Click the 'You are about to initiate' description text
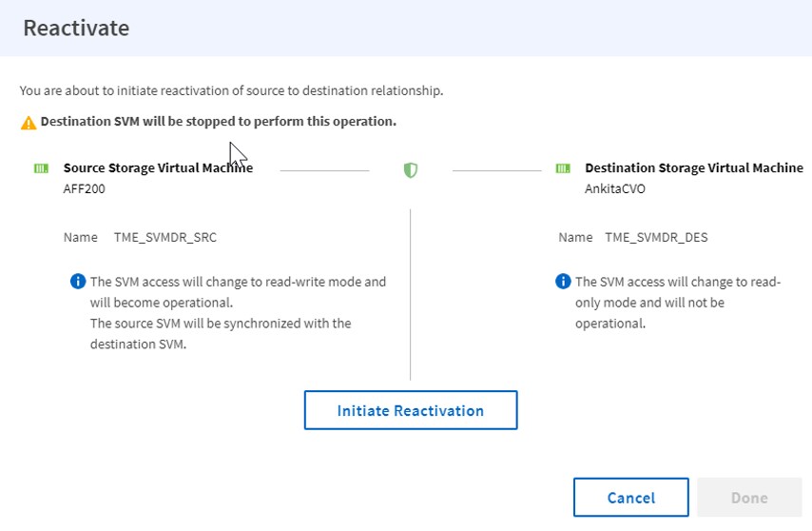This screenshot has width=812, height=531. coord(231,91)
